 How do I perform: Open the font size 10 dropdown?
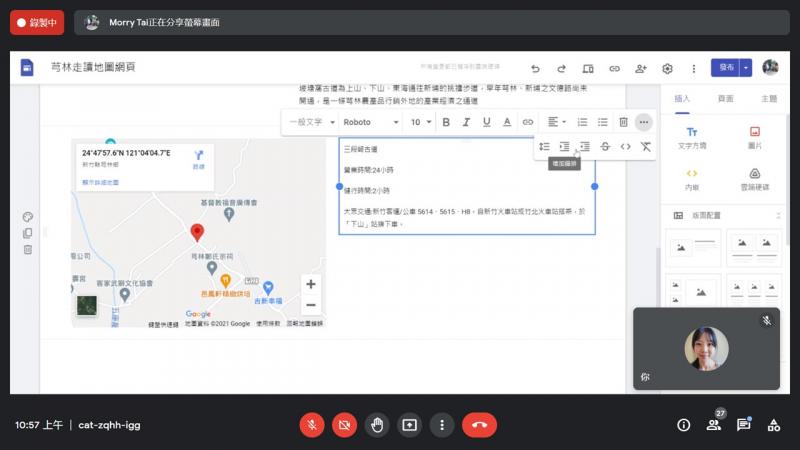[421, 122]
